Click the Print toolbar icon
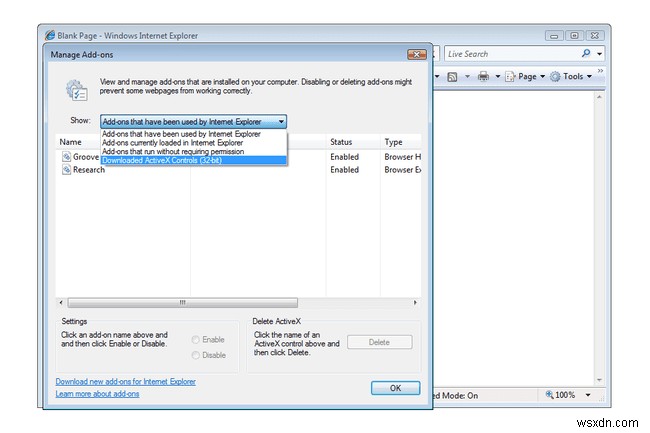This screenshot has width=650, height=433. pyautogui.click(x=483, y=76)
